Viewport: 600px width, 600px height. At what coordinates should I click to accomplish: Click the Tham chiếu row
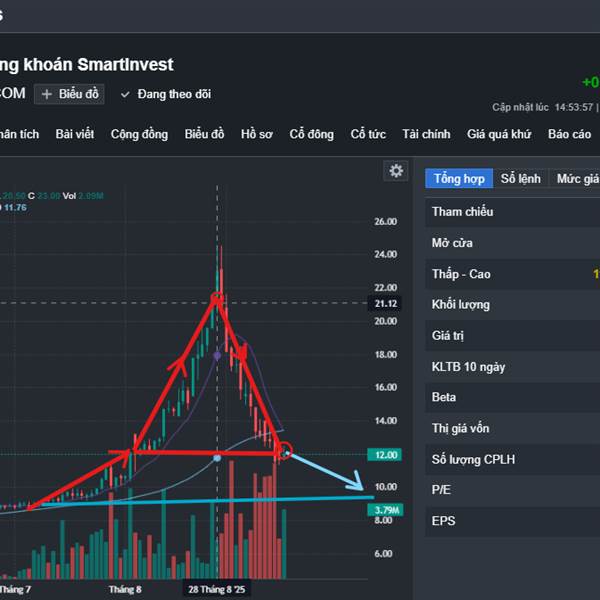tap(512, 212)
